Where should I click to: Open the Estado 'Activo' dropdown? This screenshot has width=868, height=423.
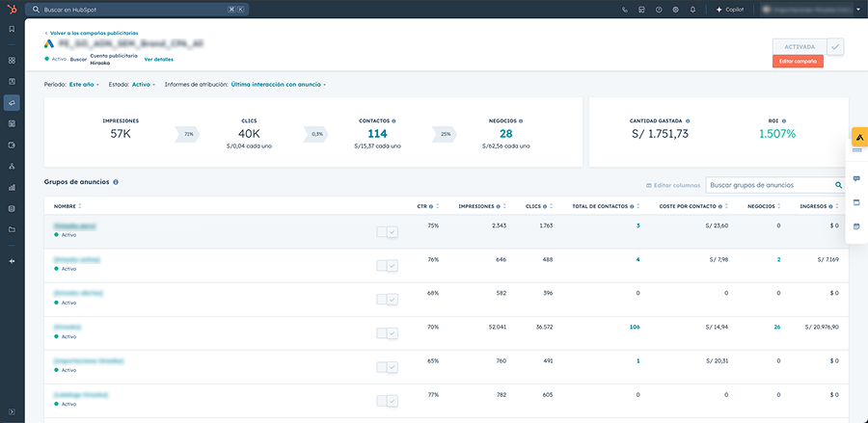[x=144, y=85]
